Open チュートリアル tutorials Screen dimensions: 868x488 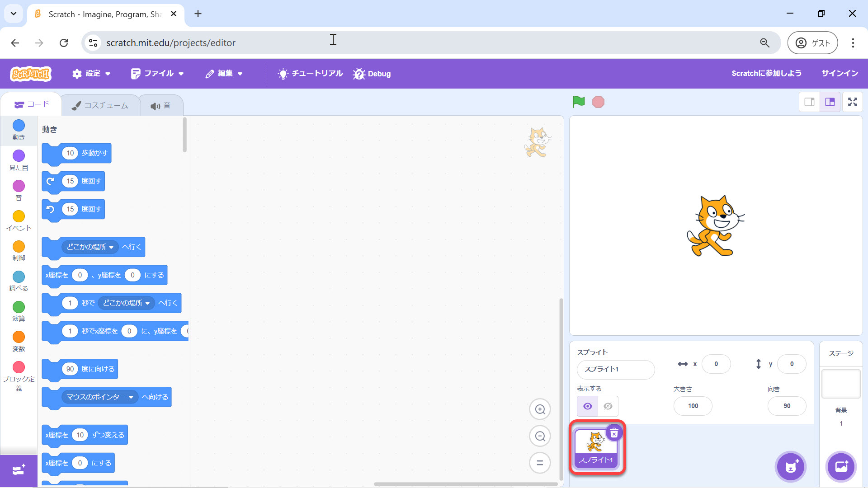tap(311, 73)
